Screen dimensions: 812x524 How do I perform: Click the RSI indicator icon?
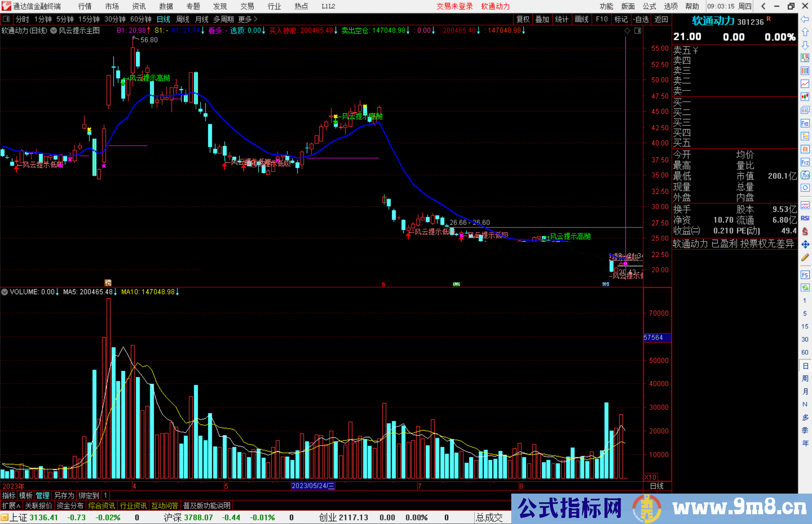click(805, 218)
